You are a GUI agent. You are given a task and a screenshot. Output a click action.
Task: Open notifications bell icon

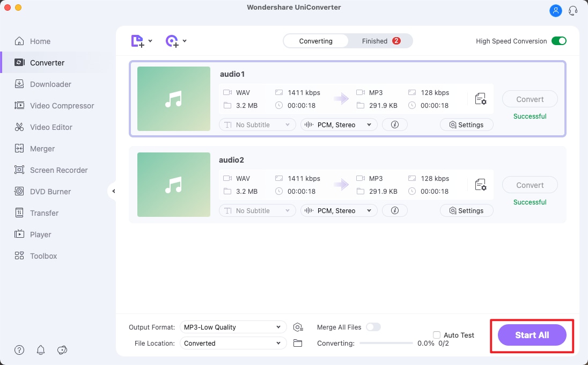pos(40,350)
